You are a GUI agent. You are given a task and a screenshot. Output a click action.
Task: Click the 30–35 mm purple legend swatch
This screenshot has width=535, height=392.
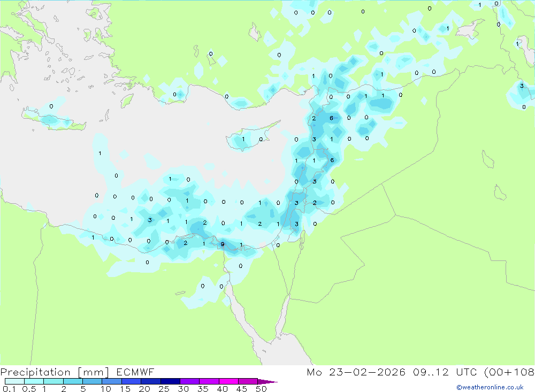click(190, 381)
